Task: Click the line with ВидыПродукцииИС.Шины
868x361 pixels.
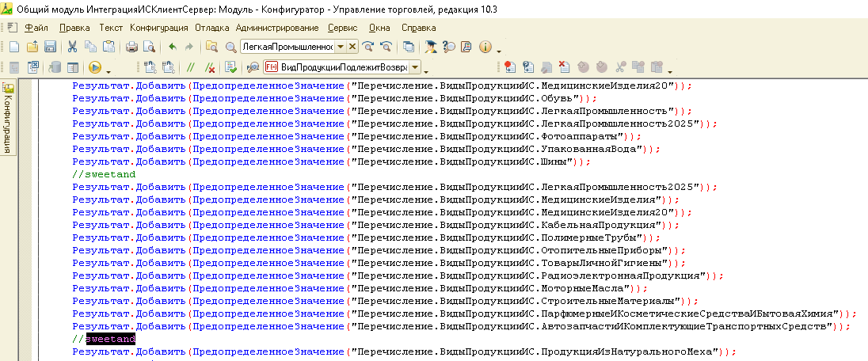Action: coord(332,161)
